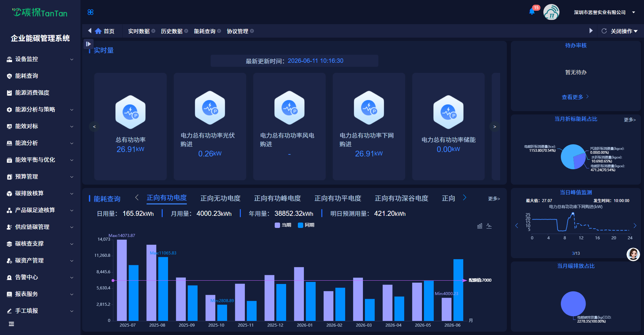Click the 总有功功率 hexagon icon

coord(130,112)
